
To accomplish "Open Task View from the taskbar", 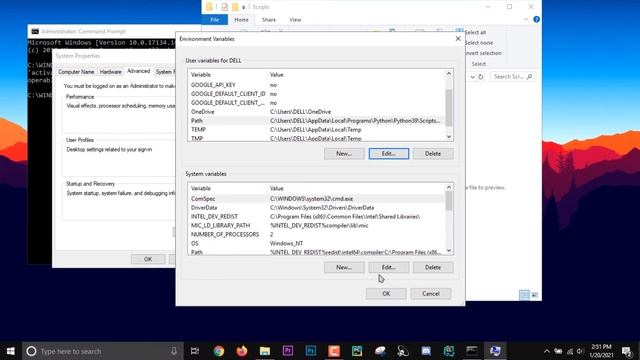I will (x=195, y=351).
